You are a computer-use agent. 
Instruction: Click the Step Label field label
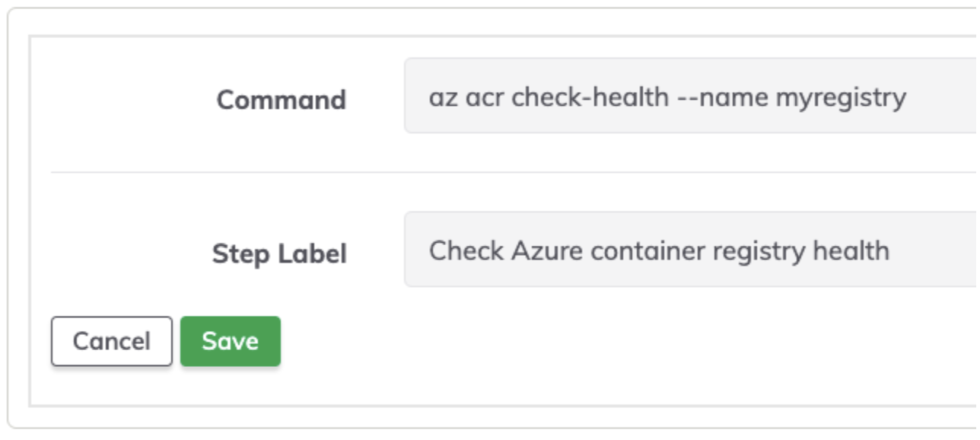click(279, 253)
